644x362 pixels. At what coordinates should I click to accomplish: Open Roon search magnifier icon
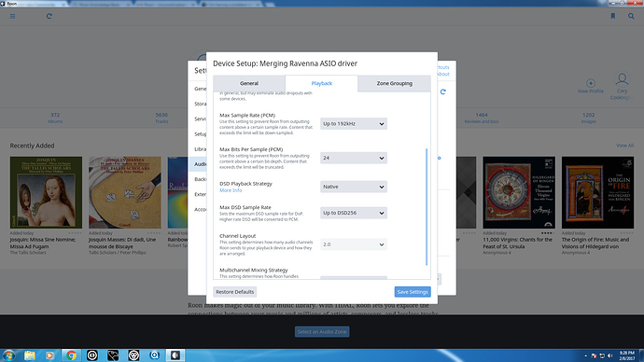631,16
